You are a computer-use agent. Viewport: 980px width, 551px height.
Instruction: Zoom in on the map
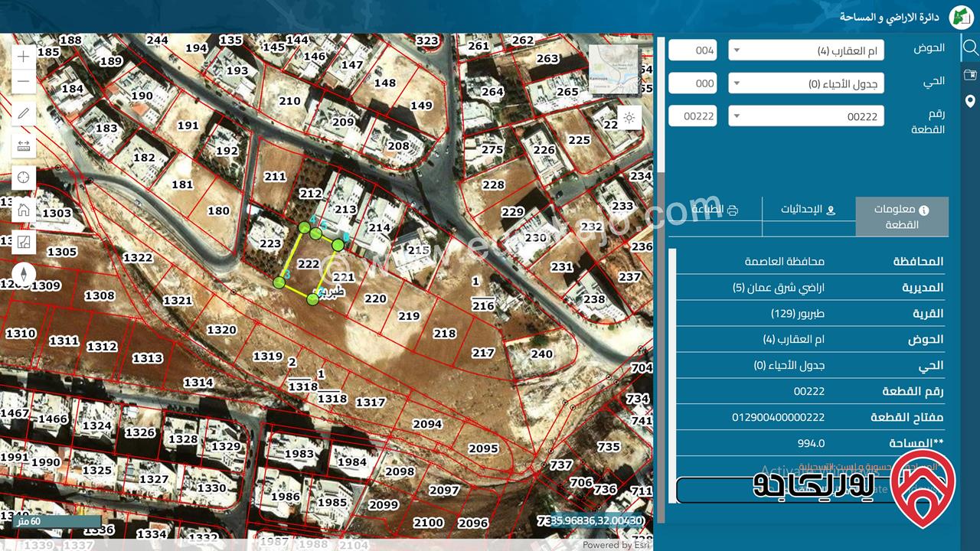click(23, 57)
